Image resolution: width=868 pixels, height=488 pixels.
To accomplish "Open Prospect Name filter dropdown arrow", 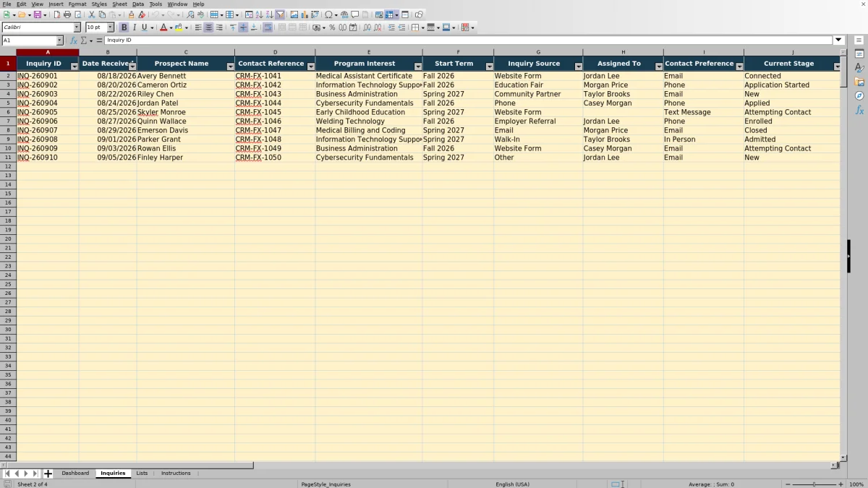I will coord(230,67).
